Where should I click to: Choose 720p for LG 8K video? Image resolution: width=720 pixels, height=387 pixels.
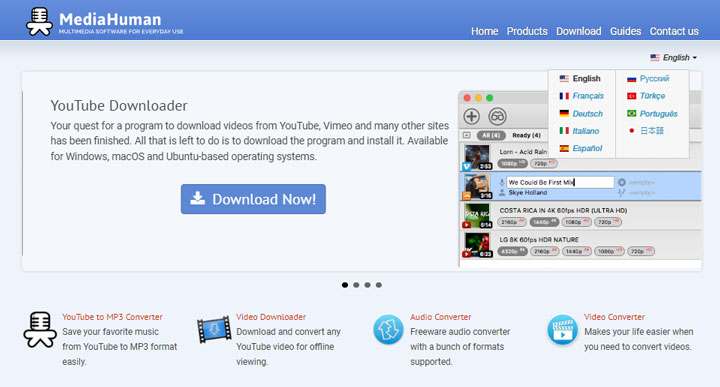click(x=641, y=252)
